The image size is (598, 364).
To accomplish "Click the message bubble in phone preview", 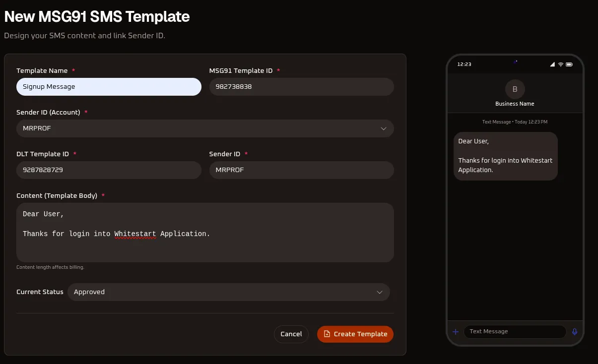I will tap(505, 156).
